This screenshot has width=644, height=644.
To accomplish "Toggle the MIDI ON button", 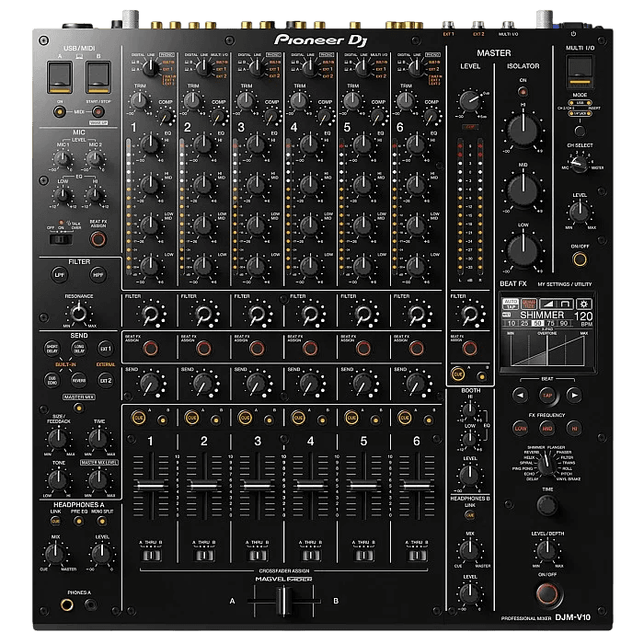I will (x=60, y=111).
